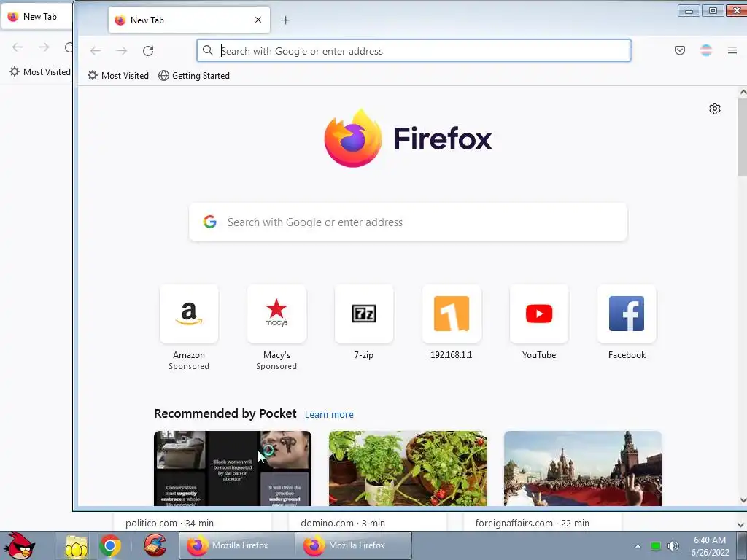This screenshot has height=560, width=747.
Task: Open Getting Started bookmark
Action: [x=194, y=76]
